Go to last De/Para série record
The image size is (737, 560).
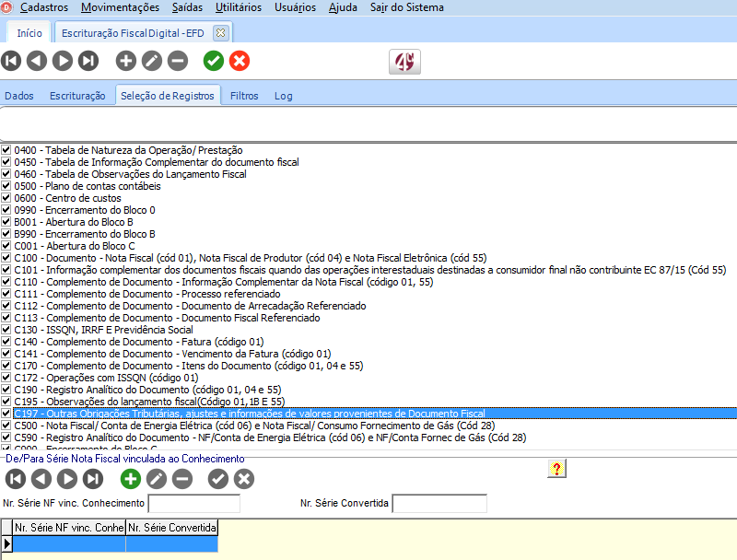click(93, 479)
